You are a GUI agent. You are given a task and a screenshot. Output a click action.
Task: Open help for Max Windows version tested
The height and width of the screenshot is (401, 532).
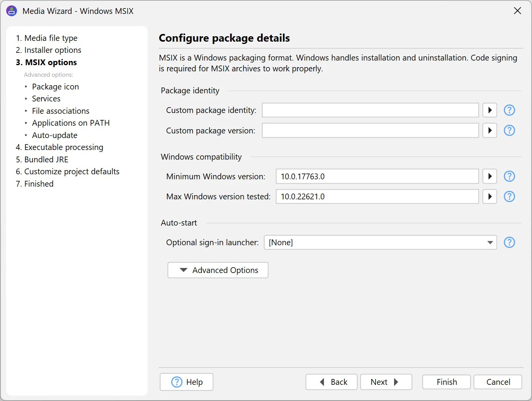509,197
